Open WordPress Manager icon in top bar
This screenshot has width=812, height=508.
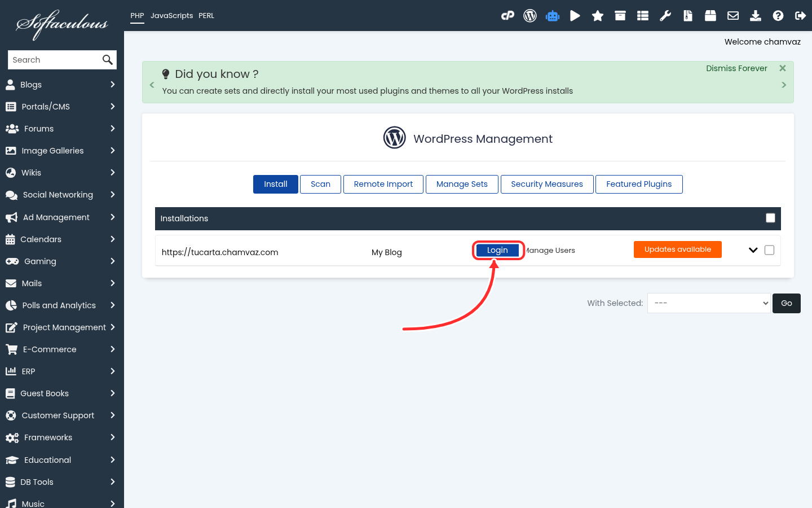point(530,16)
